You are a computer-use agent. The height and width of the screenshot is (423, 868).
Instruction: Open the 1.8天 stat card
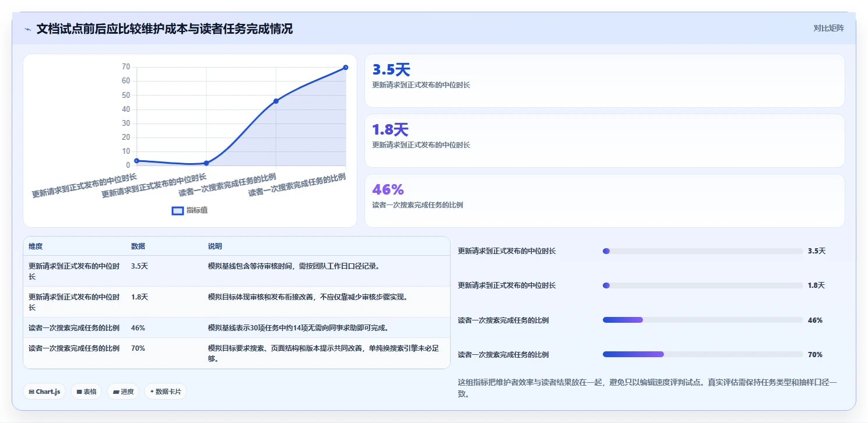coord(605,140)
